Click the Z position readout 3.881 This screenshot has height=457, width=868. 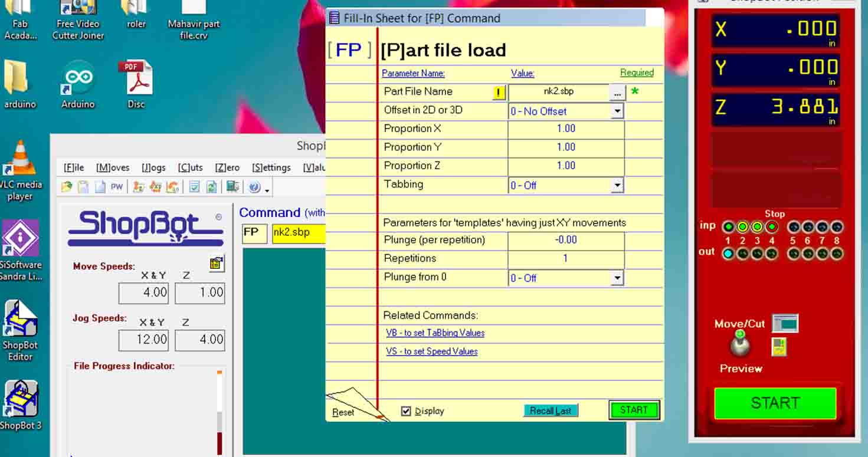coord(775,110)
